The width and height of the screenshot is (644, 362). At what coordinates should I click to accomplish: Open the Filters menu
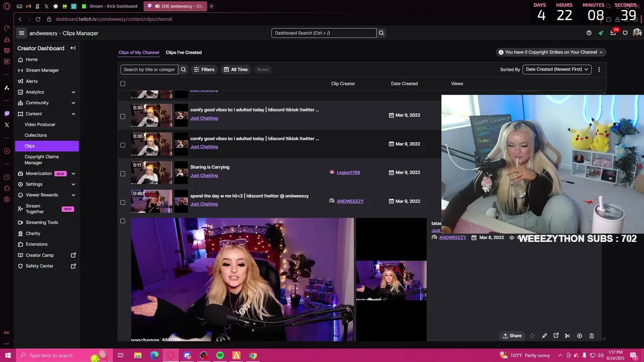click(x=204, y=69)
